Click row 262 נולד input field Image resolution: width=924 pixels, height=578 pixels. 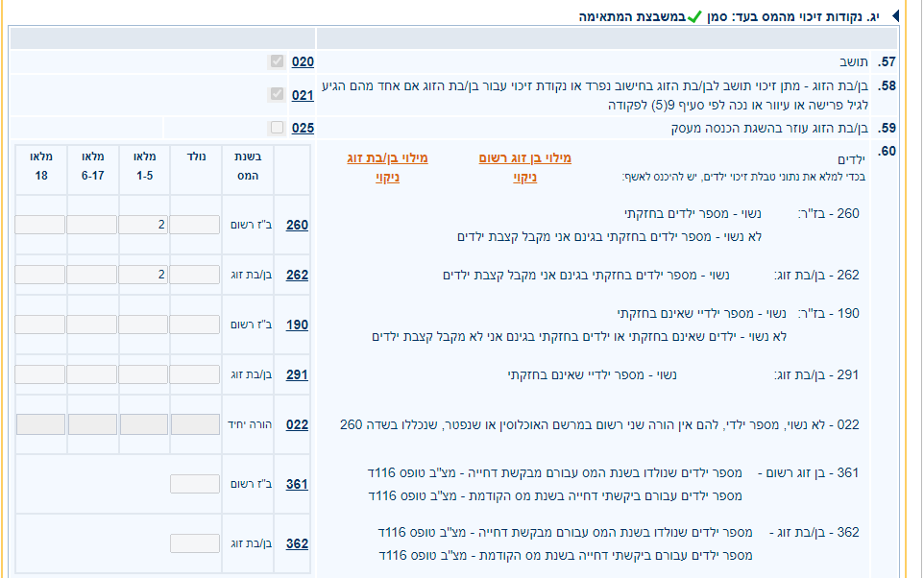pos(195,275)
